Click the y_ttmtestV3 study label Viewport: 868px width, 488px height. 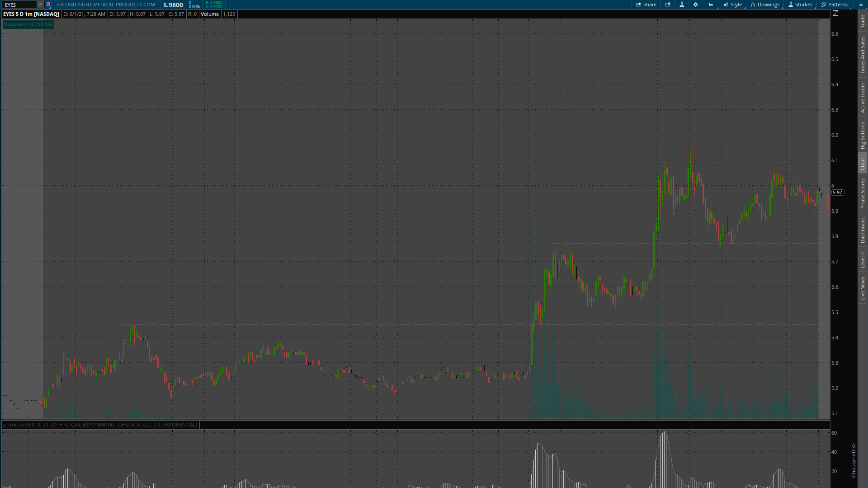coord(100,425)
